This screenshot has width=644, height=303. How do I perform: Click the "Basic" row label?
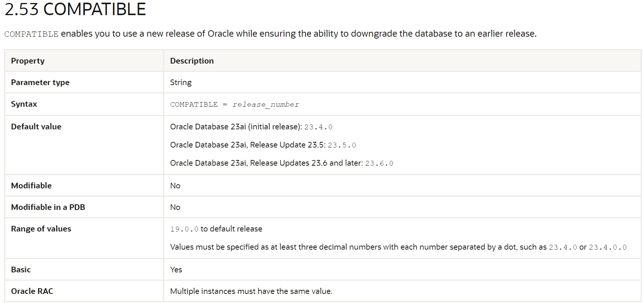pyautogui.click(x=20, y=270)
